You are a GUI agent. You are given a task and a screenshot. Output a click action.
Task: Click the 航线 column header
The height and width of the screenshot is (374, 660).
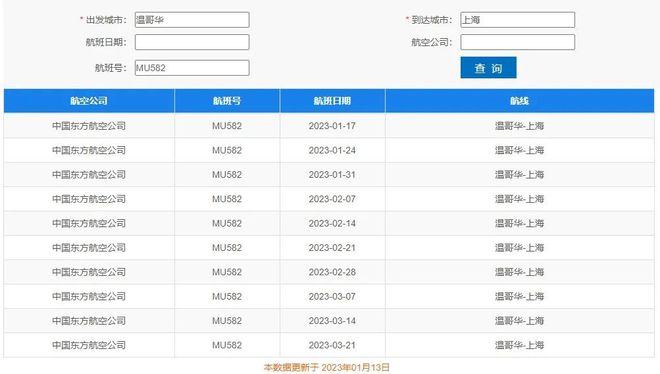tap(519, 101)
